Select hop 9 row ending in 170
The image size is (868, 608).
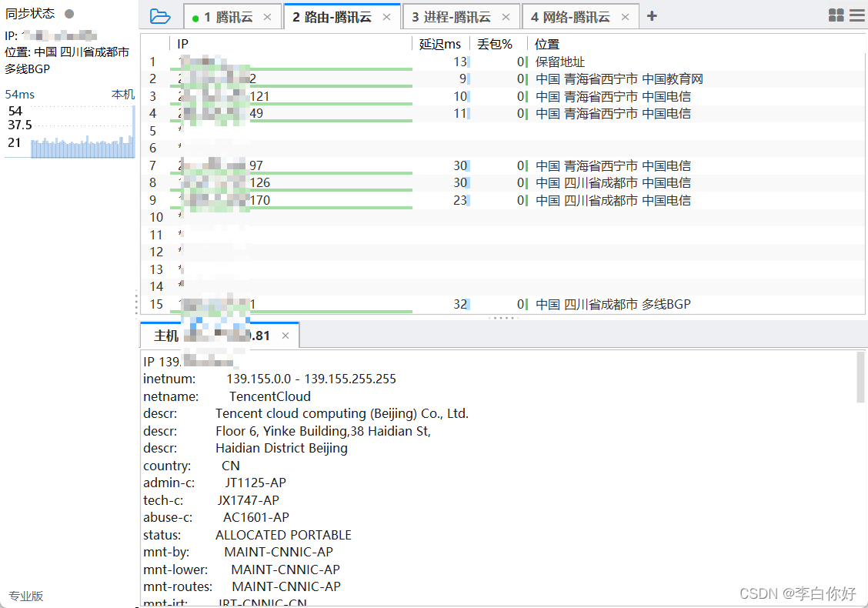coord(502,200)
